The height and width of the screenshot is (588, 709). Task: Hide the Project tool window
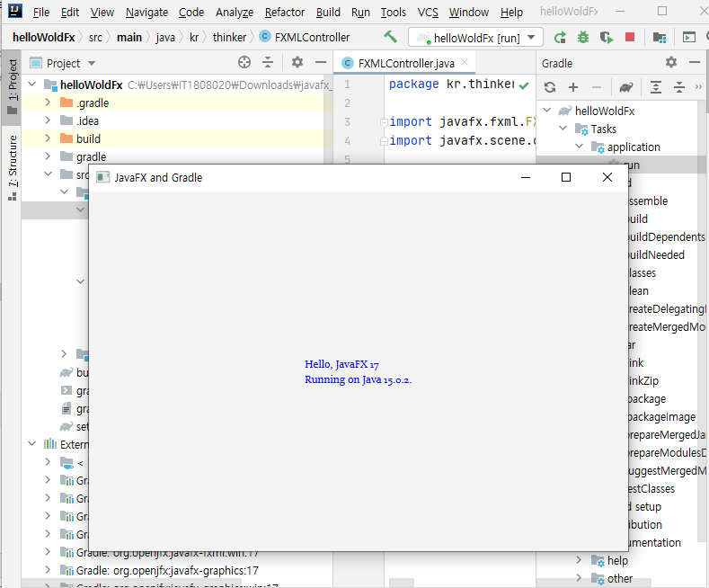tap(321, 62)
